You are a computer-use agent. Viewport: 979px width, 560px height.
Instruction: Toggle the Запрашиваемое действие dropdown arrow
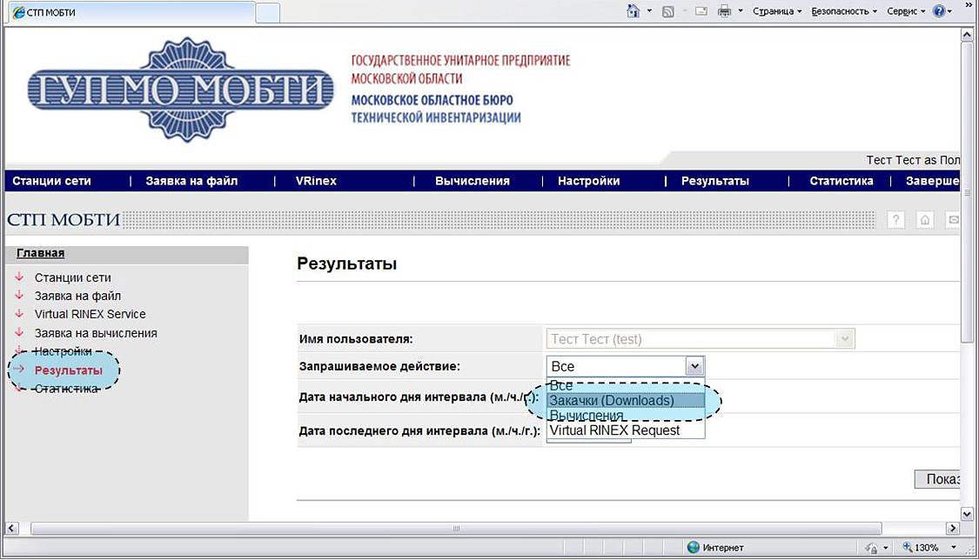click(x=694, y=366)
